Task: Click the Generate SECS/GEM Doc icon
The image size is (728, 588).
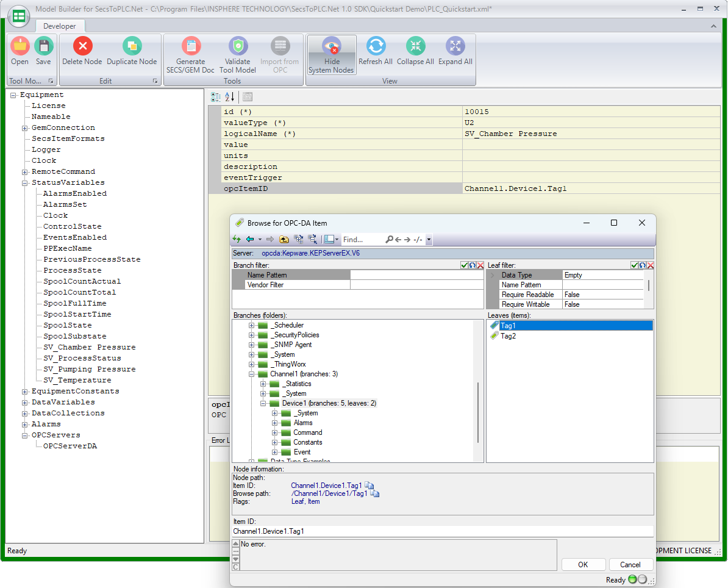Action: (x=191, y=46)
